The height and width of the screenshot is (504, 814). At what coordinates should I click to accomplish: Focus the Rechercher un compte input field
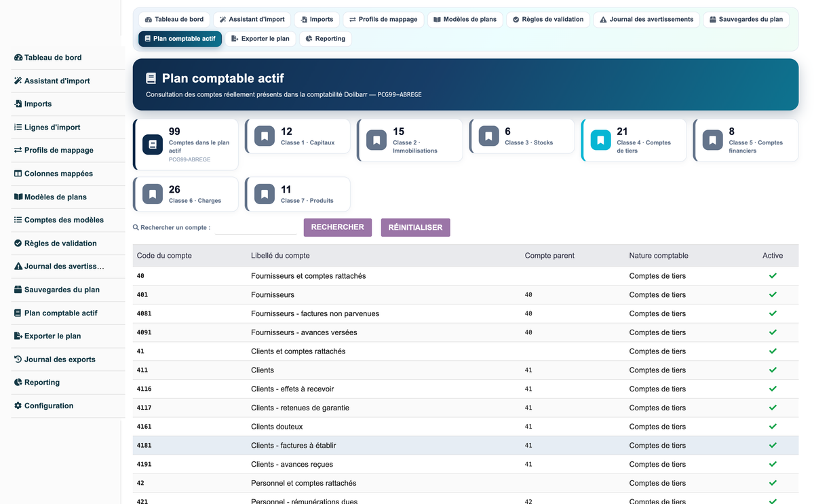(x=256, y=227)
